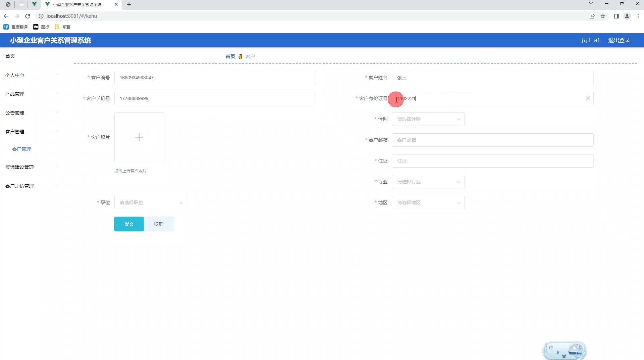This screenshot has width=644, height=360.
Task: Switch to the pinned blank tab
Action: [21, 4]
